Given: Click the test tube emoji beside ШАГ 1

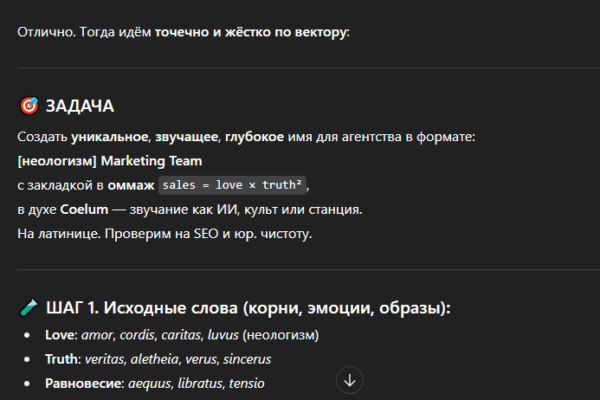Looking at the screenshot, I should coord(28,308).
